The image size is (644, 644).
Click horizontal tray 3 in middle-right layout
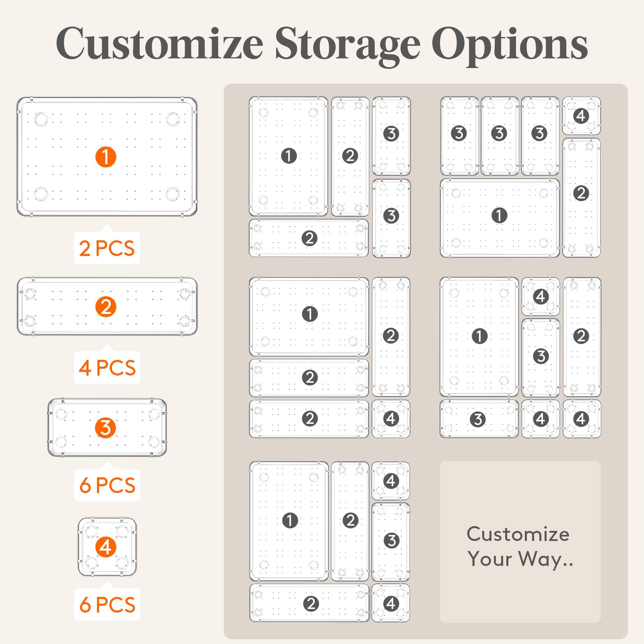479,419
